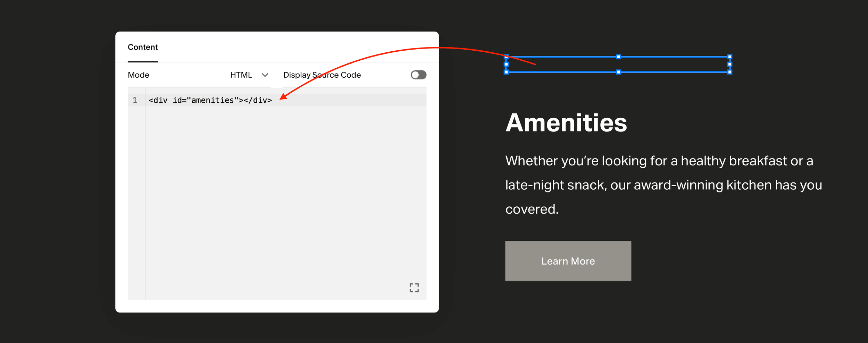Click the Learn More button
The image size is (868, 343).
coord(568,261)
